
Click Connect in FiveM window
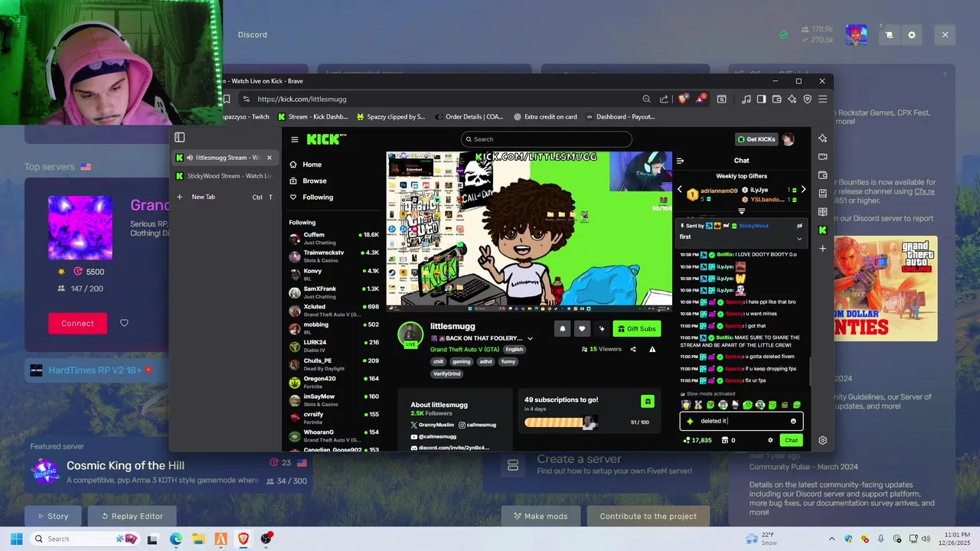pyautogui.click(x=77, y=323)
